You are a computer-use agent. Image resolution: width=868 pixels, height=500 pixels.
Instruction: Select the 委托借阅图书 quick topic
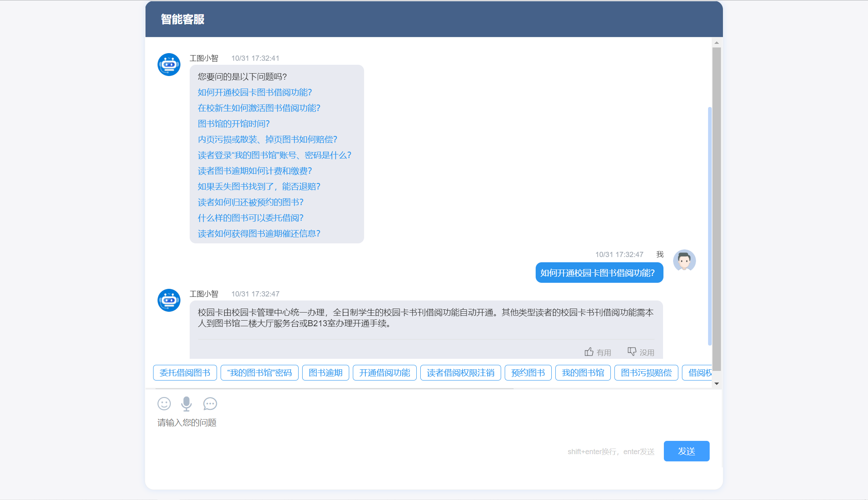tap(185, 373)
